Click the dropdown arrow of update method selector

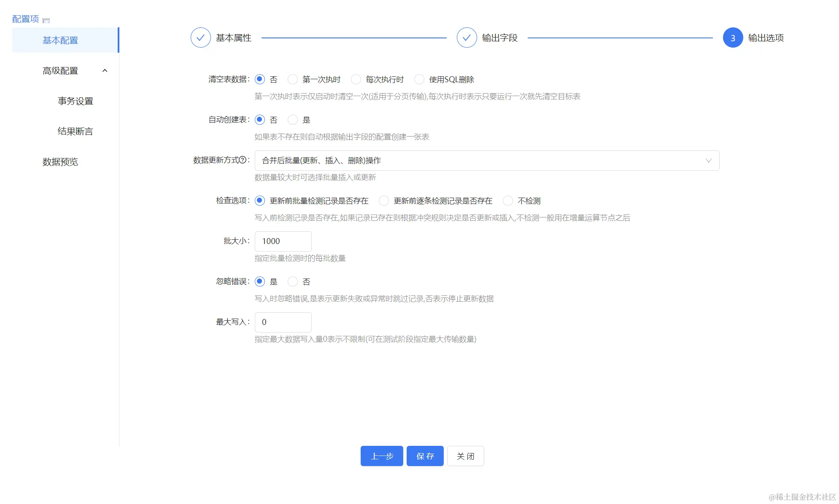[708, 160]
